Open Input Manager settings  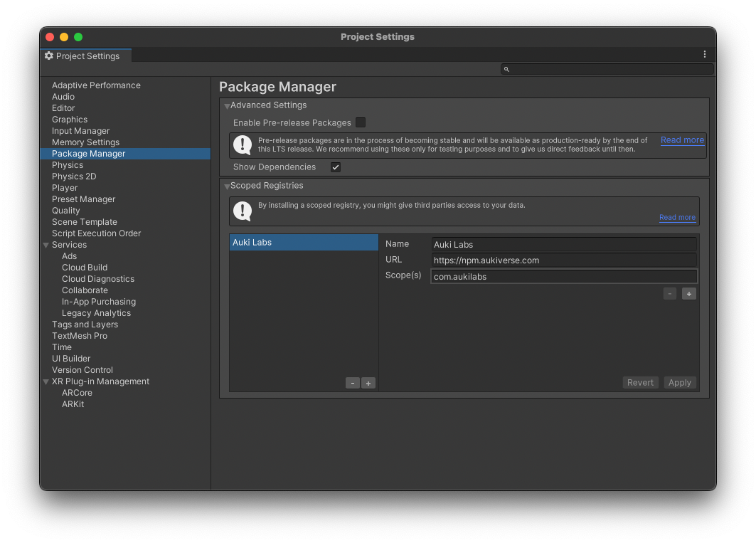[x=80, y=131]
